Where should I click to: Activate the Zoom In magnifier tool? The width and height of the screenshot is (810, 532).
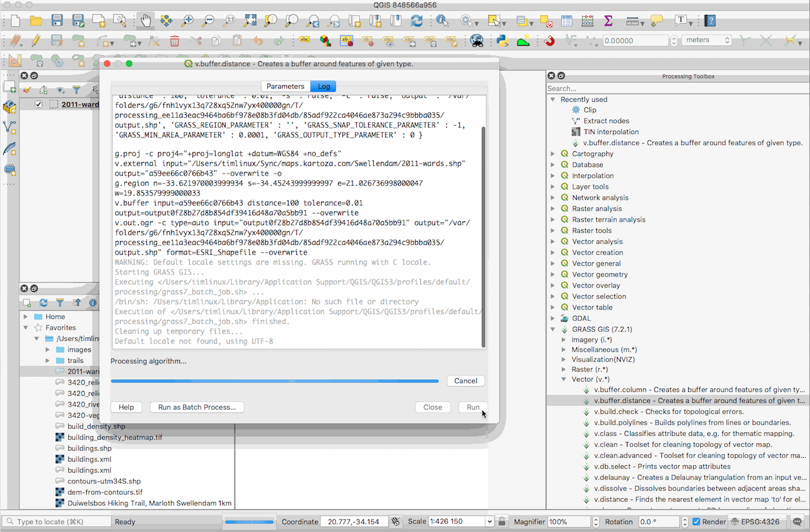click(x=187, y=21)
